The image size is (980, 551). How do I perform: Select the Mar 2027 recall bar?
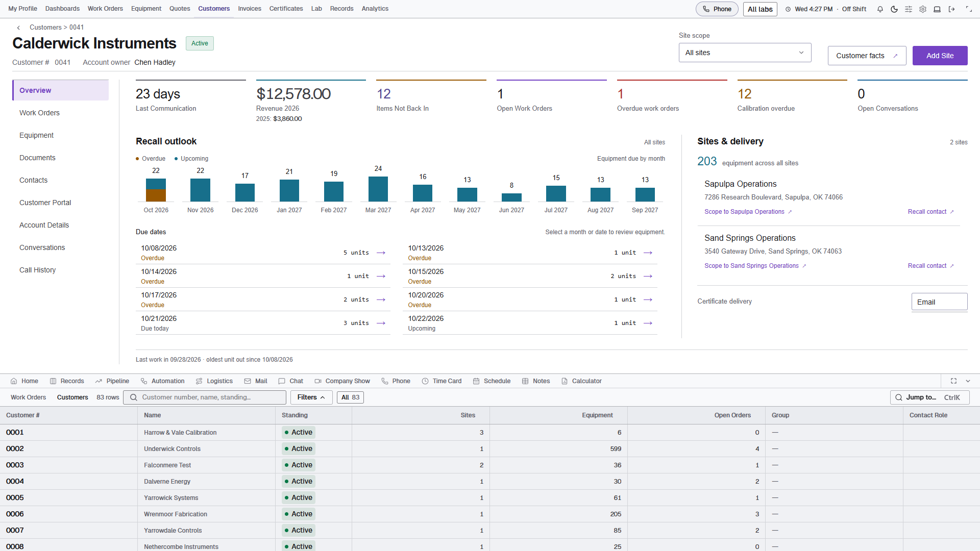tap(378, 189)
